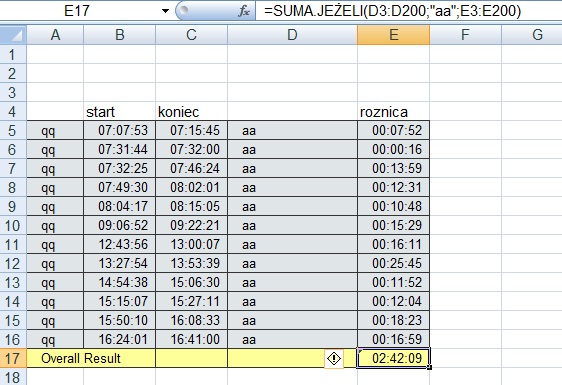The height and width of the screenshot is (385, 562).
Task: Select highlighted row 17 header
Action: click(13, 358)
